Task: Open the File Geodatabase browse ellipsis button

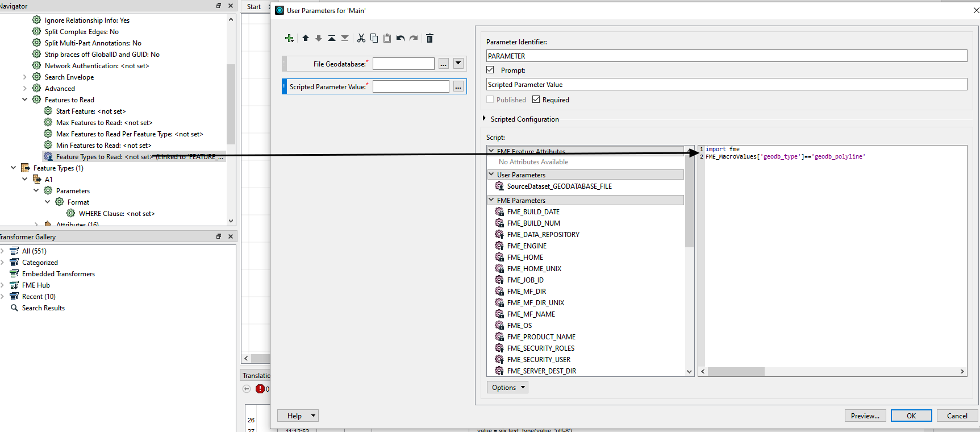Action: (x=444, y=64)
